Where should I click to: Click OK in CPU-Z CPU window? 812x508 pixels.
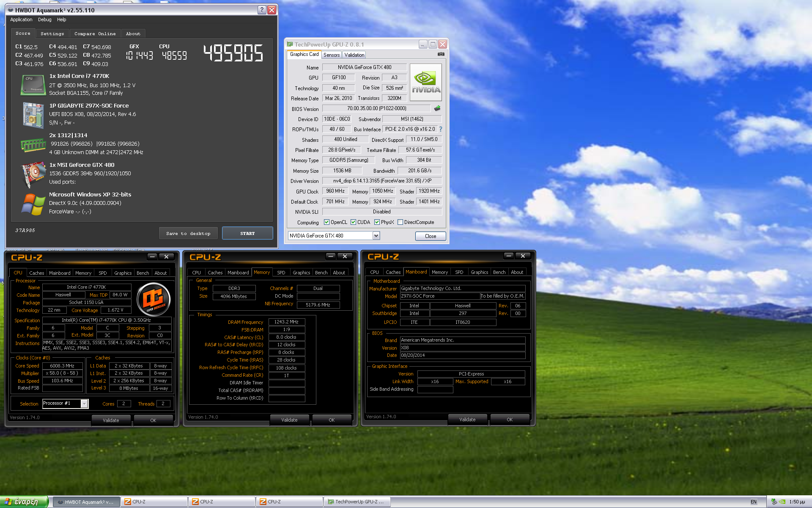point(153,420)
